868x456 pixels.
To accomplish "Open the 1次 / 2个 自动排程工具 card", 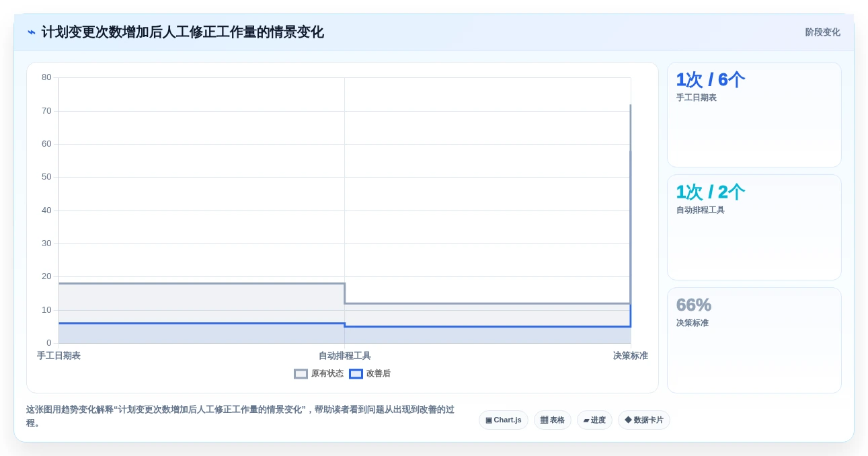I will 754,227.
